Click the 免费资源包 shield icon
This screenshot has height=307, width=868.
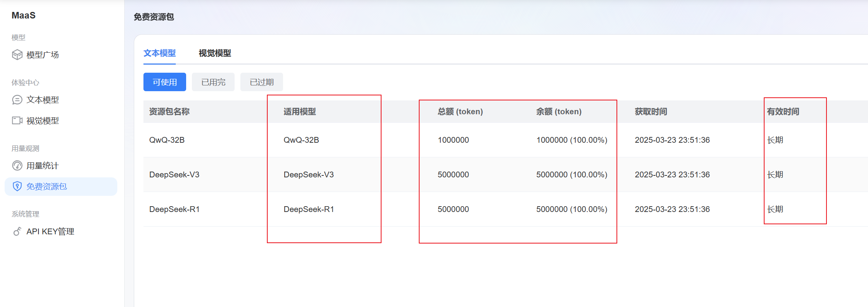pyautogui.click(x=17, y=187)
